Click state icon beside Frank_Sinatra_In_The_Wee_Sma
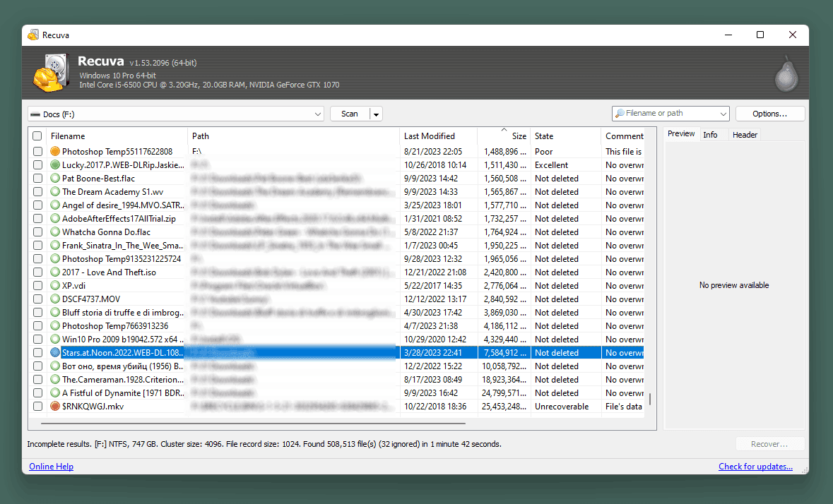The height and width of the screenshot is (504, 833). point(54,245)
